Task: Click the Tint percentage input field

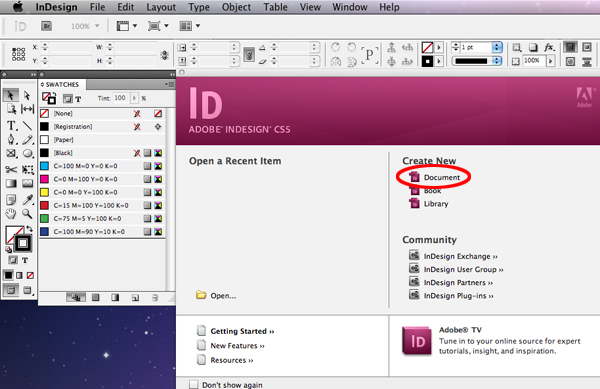Action: (121, 98)
